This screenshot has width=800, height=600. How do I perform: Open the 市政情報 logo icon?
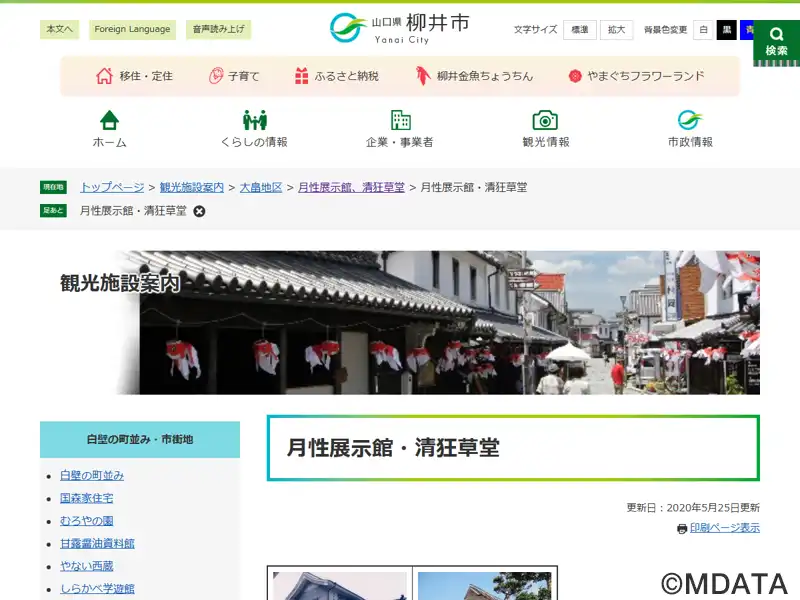pyautogui.click(x=690, y=120)
